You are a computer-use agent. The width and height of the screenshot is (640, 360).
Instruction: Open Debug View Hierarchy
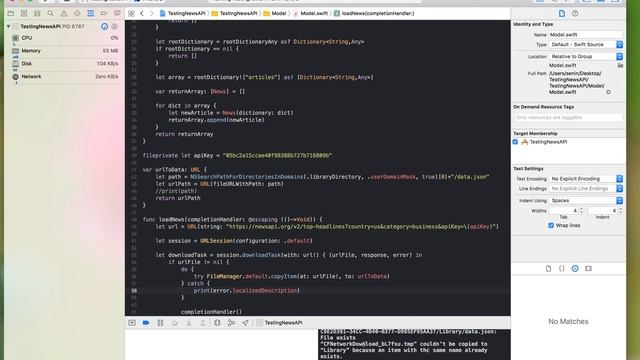tap(217, 323)
